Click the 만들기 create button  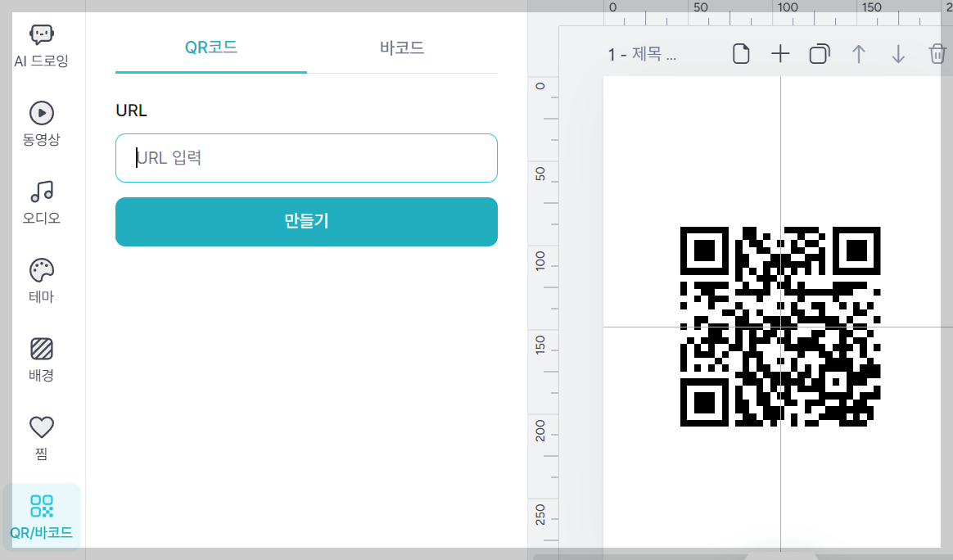pyautogui.click(x=306, y=221)
